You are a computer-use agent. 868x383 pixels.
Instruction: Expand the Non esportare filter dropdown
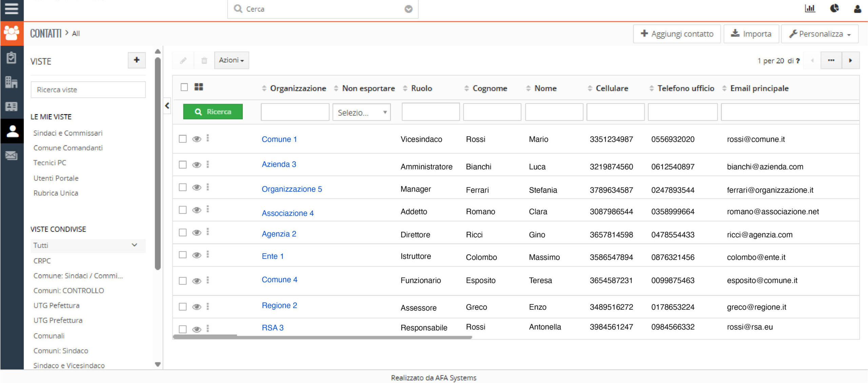point(361,113)
